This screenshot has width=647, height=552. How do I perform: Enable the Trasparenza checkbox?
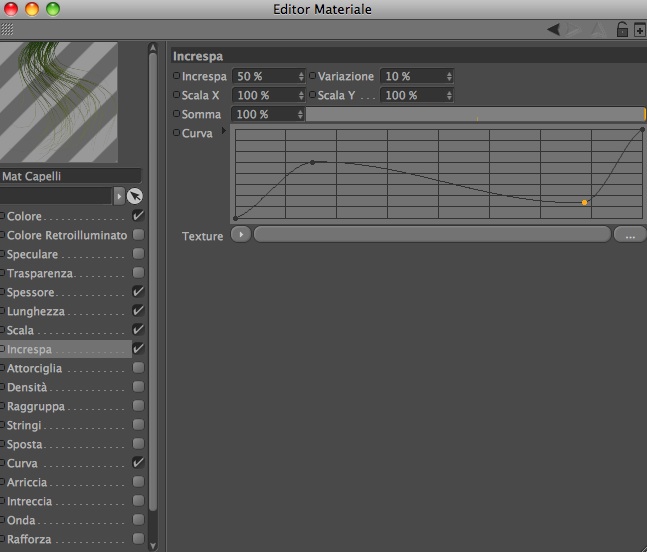coord(138,272)
